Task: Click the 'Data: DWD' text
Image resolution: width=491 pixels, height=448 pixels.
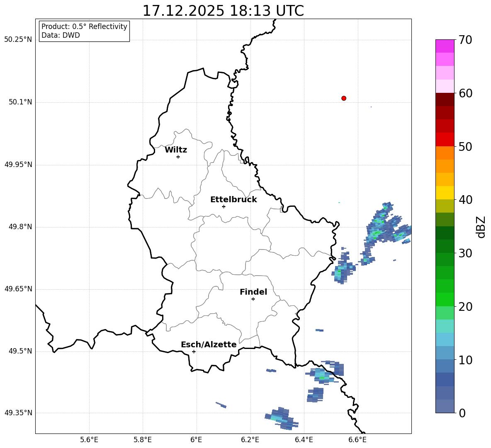Action: pos(61,35)
